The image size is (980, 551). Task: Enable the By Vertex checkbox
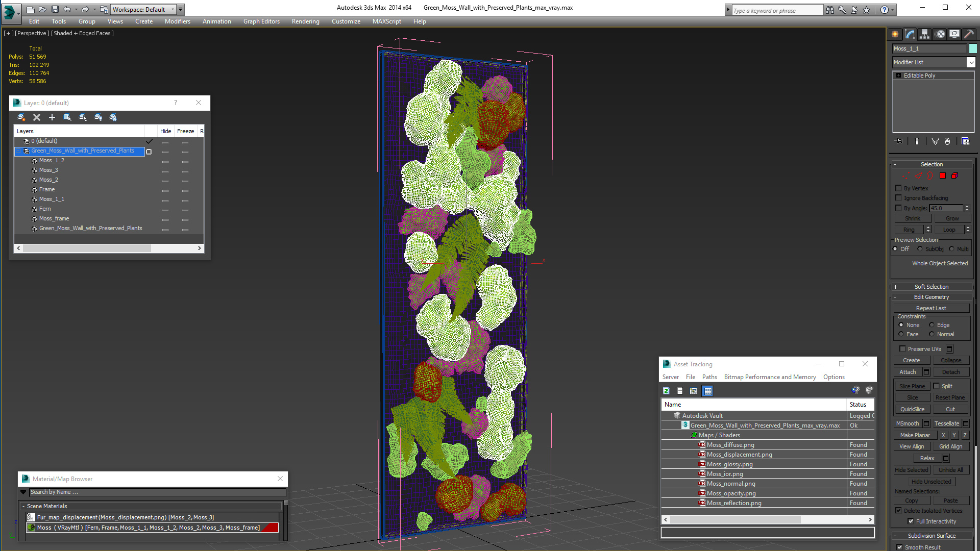(x=898, y=188)
